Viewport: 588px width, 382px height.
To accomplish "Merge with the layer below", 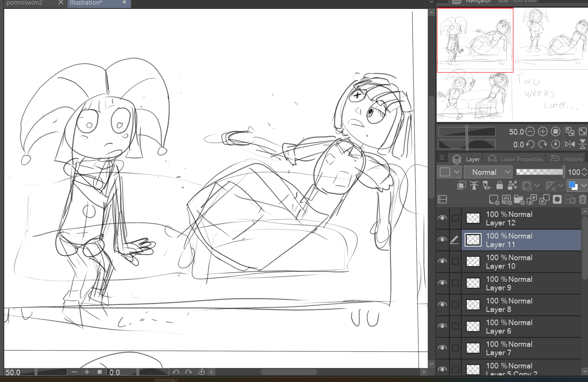I will (x=544, y=199).
